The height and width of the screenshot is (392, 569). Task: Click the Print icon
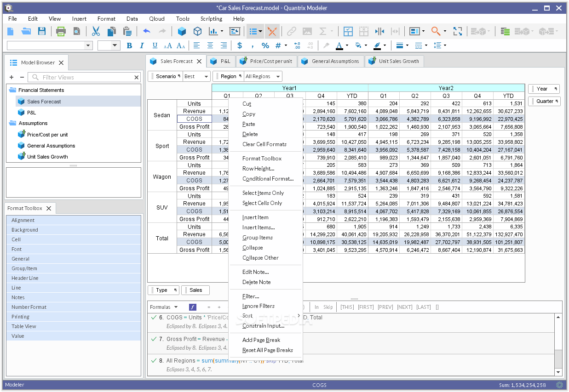click(x=61, y=31)
